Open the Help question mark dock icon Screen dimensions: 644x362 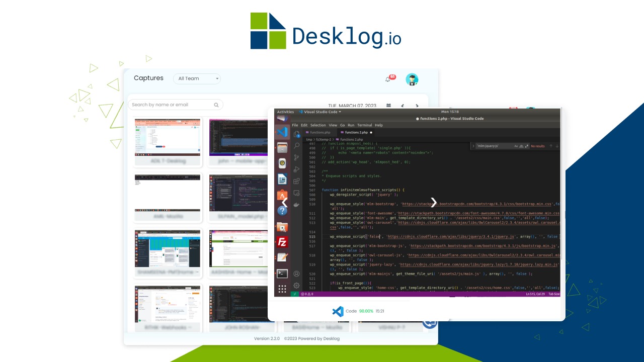[282, 210]
